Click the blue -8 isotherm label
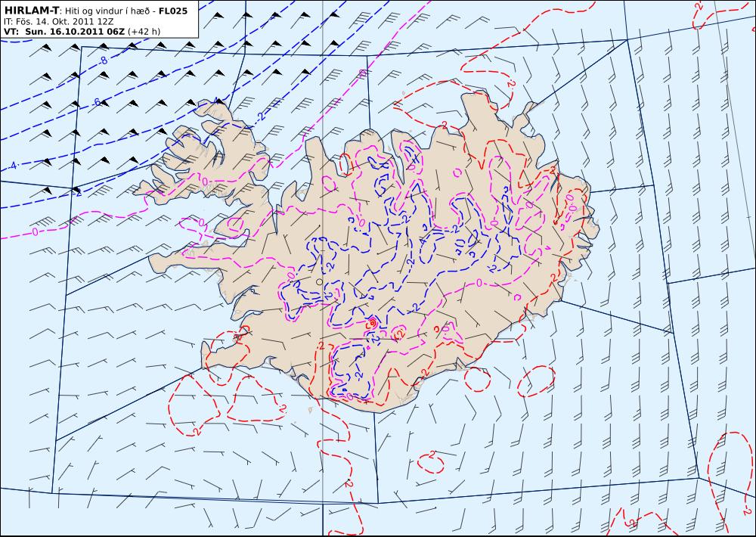 [x=102, y=61]
